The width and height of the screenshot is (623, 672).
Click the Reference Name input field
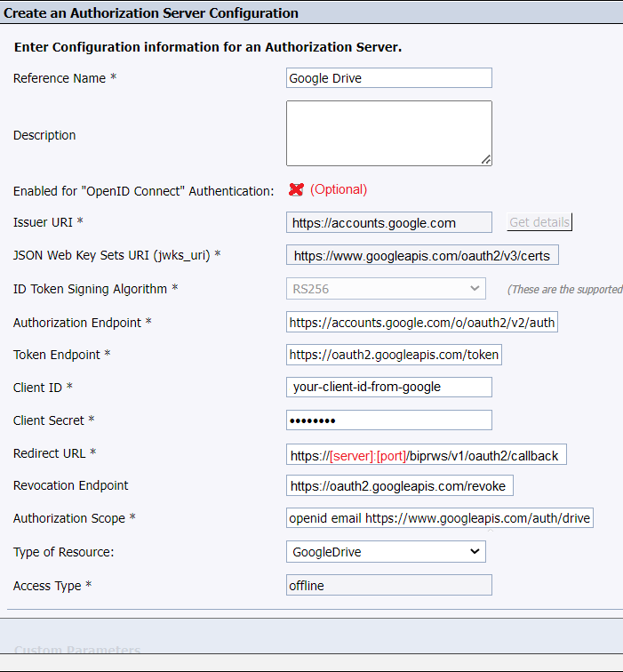[x=388, y=78]
